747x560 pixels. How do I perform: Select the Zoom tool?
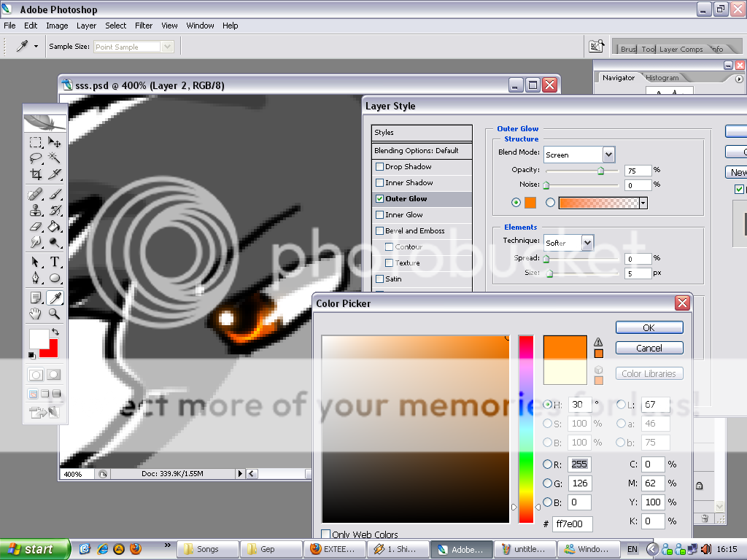click(54, 314)
